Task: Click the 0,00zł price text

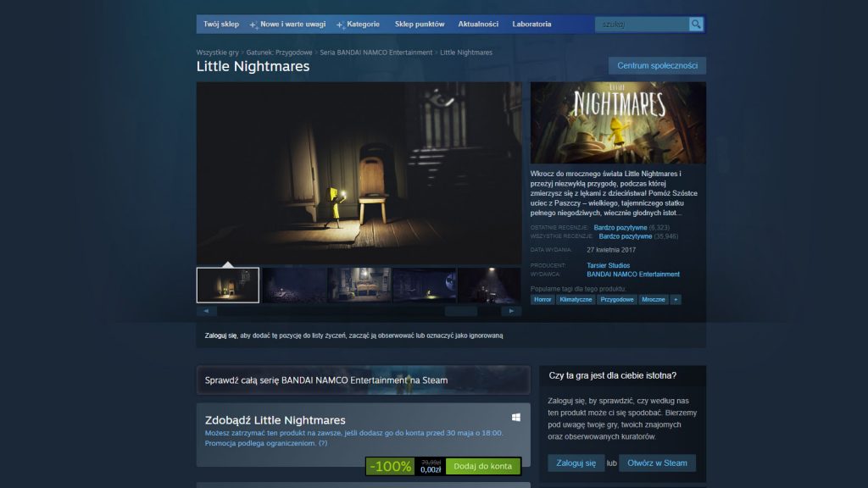Action: pos(431,470)
